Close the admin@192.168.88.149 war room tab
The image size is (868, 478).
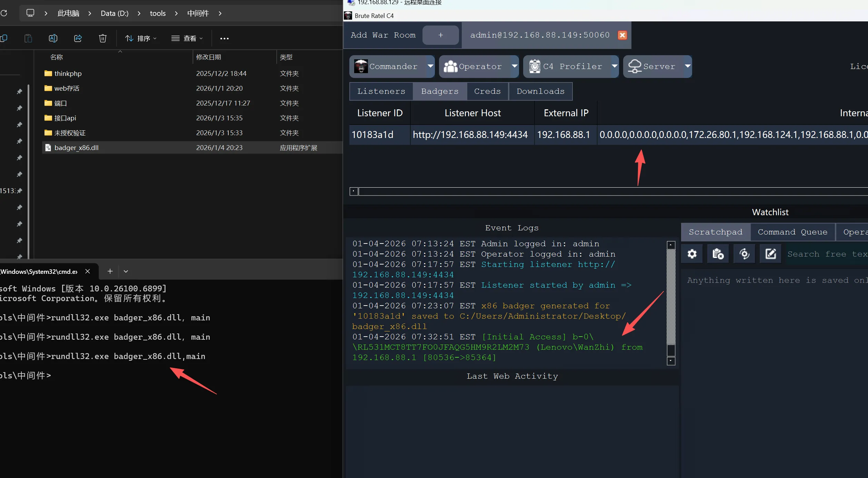point(622,35)
